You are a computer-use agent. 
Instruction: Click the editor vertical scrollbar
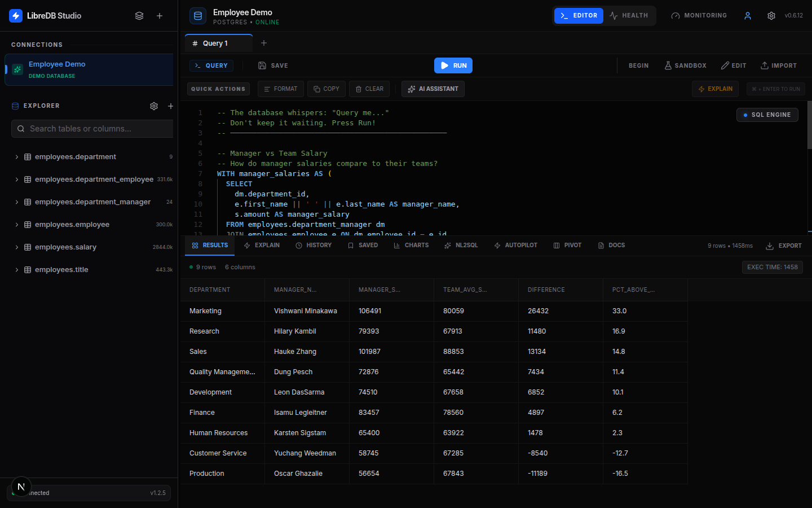tap(810, 125)
